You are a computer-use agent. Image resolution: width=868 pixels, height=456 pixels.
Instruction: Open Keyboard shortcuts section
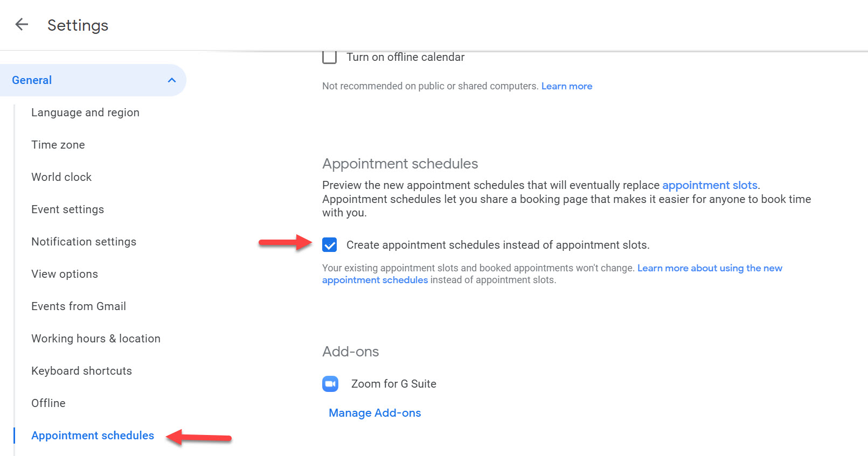[81, 371]
